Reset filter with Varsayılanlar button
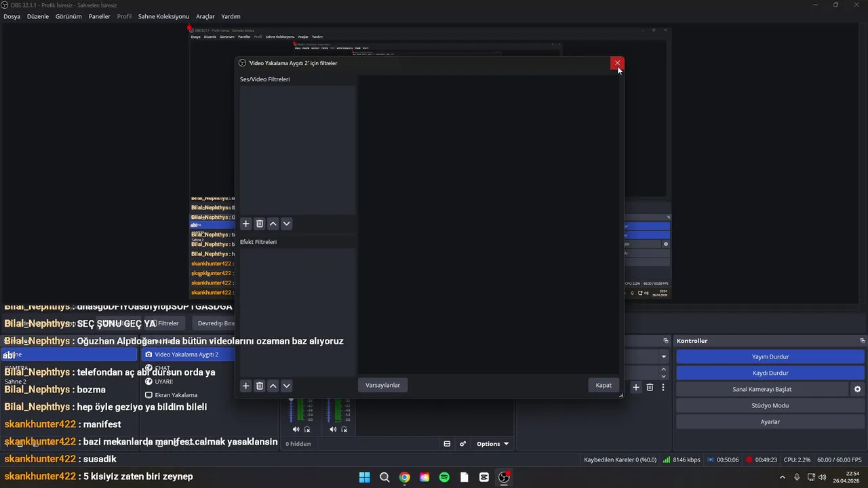Image resolution: width=868 pixels, height=488 pixels. 382,385
